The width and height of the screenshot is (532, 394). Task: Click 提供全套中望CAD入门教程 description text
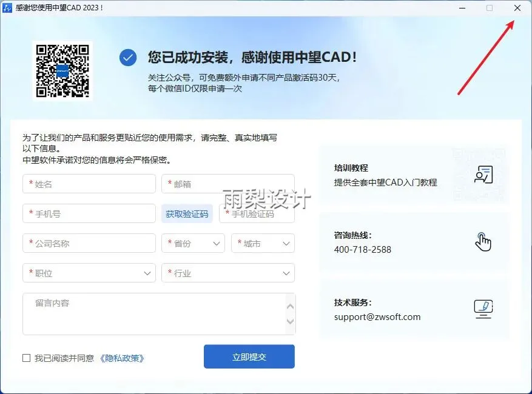click(385, 182)
